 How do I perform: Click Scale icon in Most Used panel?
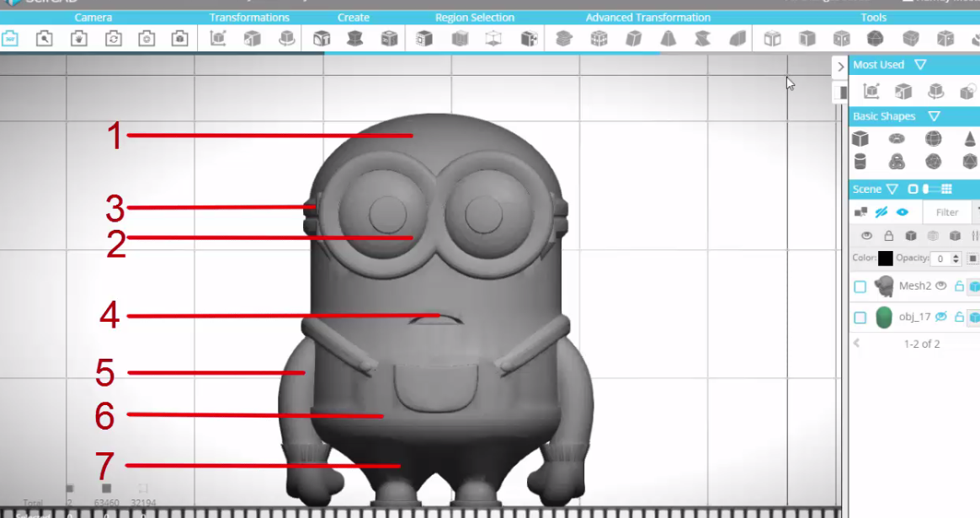[x=903, y=91]
